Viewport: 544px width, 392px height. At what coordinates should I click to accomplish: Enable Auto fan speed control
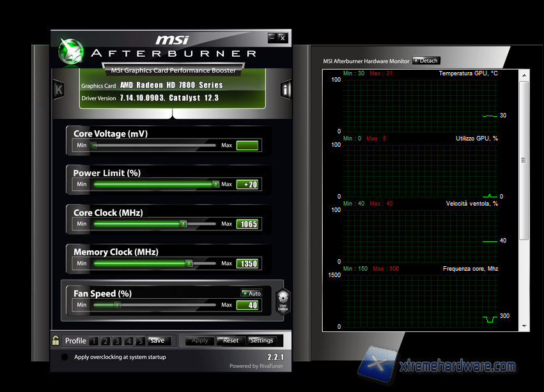coord(251,293)
